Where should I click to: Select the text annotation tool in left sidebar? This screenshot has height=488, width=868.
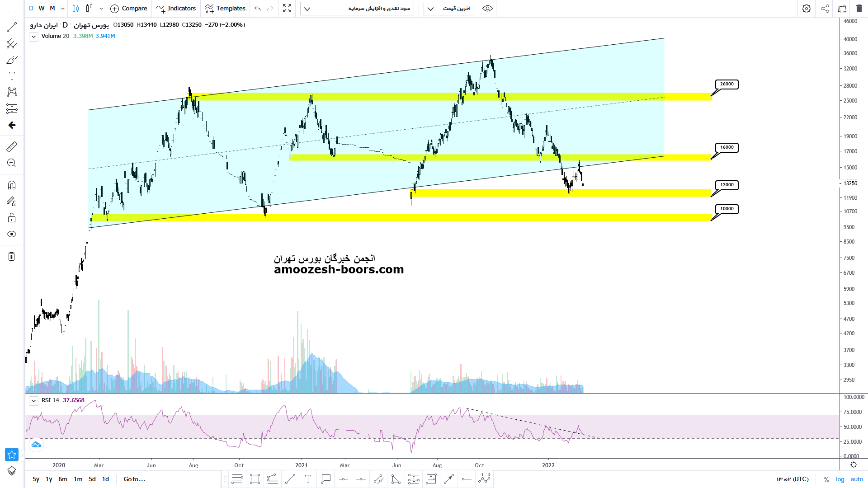pyautogui.click(x=12, y=76)
